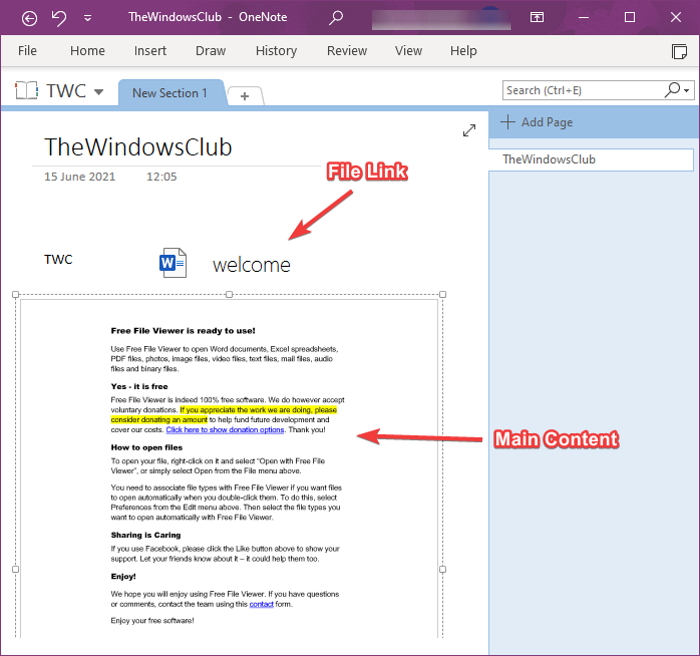Open the Review tab

pos(347,51)
